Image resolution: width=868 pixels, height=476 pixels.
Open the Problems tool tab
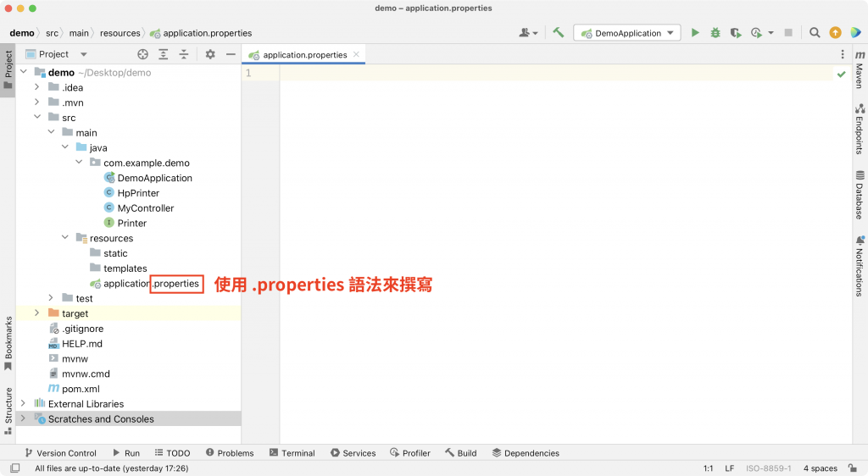pos(230,453)
